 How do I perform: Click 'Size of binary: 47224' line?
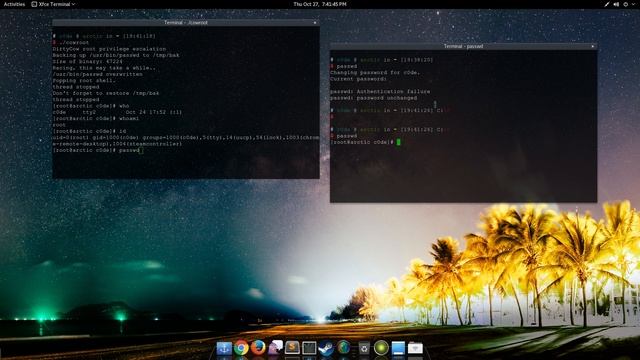87,62
